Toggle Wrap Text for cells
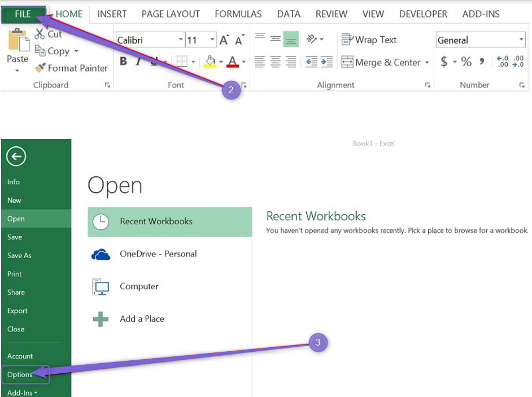The width and height of the screenshot is (532, 397). click(369, 40)
